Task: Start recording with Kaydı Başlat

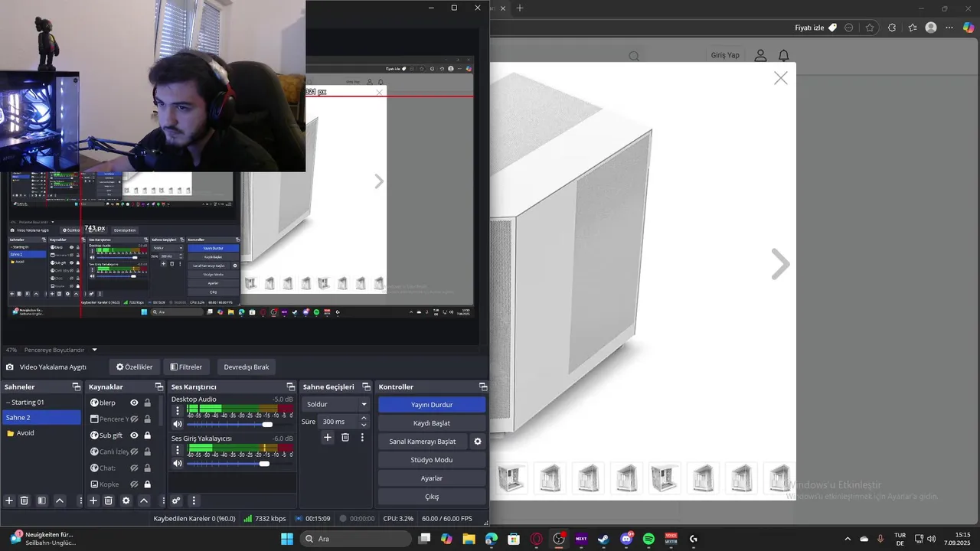Action: click(432, 423)
